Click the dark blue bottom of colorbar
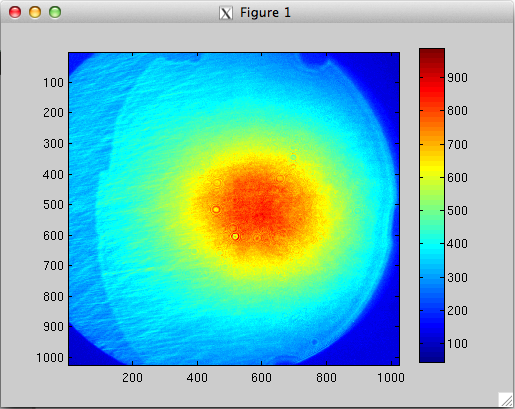The image size is (515, 409). (x=432, y=357)
